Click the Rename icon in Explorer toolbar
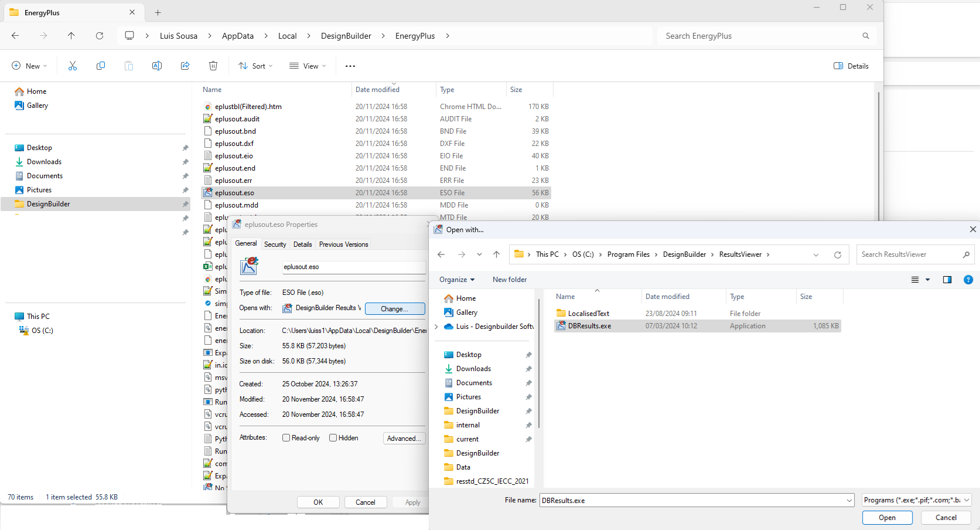Image resolution: width=980 pixels, height=530 pixels. 157,66
